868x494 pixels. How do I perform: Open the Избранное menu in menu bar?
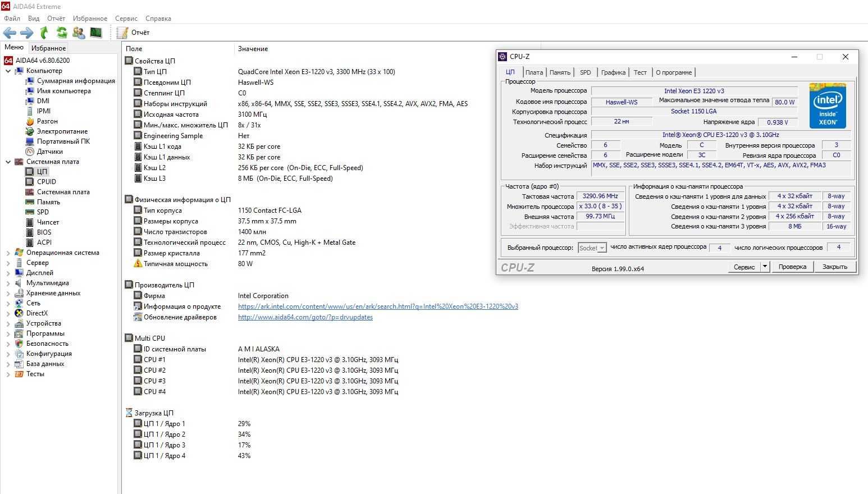pyautogui.click(x=90, y=18)
